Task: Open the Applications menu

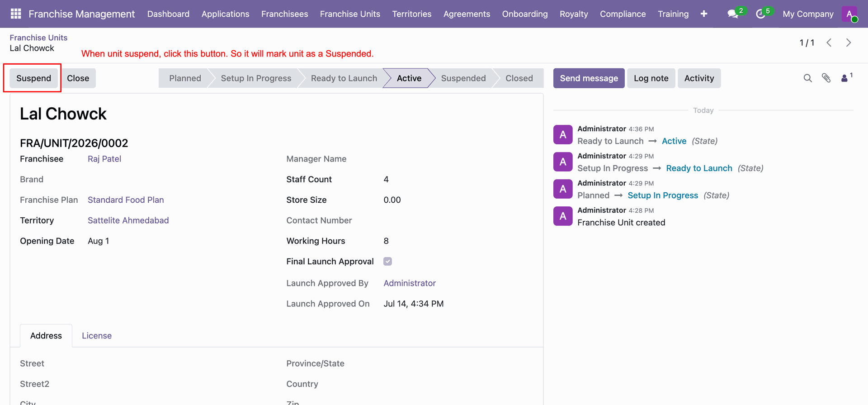Action: coord(225,14)
